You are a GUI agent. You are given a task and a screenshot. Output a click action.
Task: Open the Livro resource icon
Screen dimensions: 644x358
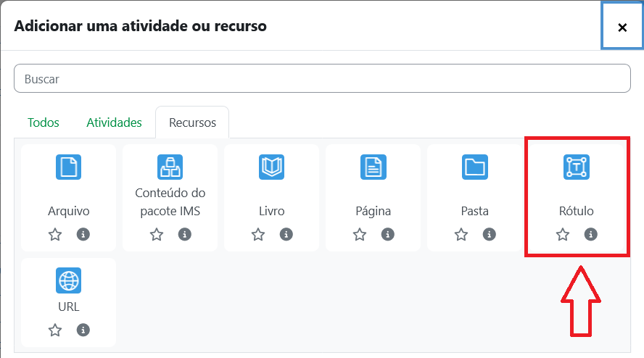(x=272, y=167)
